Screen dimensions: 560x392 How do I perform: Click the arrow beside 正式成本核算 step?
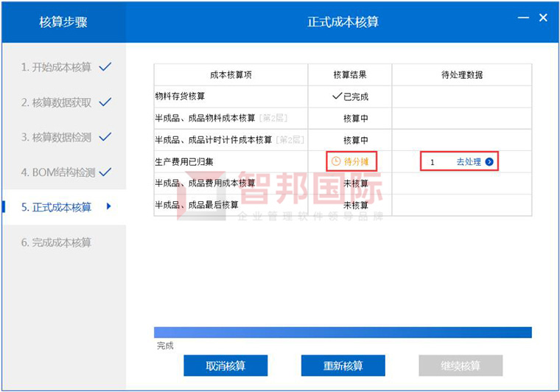109,206
